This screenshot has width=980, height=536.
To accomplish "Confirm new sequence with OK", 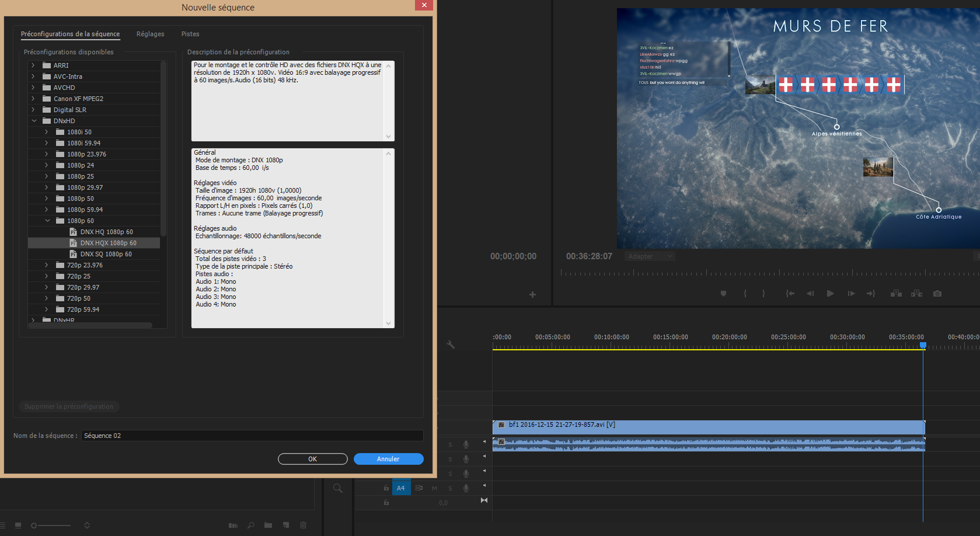I will (x=313, y=459).
